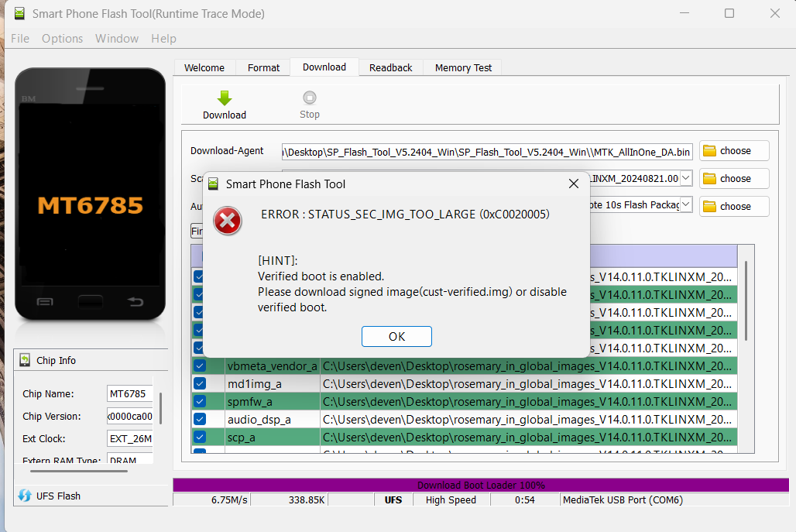Close the error dialog with X
Image resolution: width=796 pixels, height=532 pixels.
(x=574, y=184)
